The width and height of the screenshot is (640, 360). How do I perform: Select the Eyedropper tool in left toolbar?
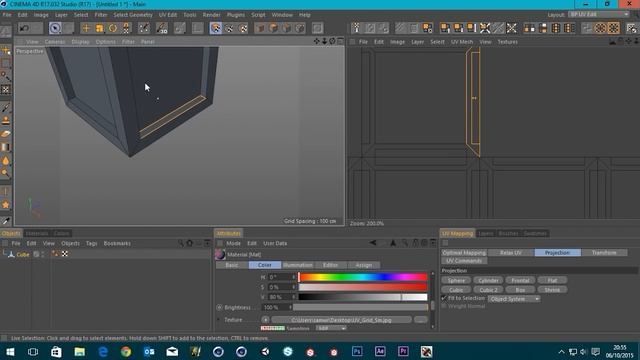[x=6, y=221]
